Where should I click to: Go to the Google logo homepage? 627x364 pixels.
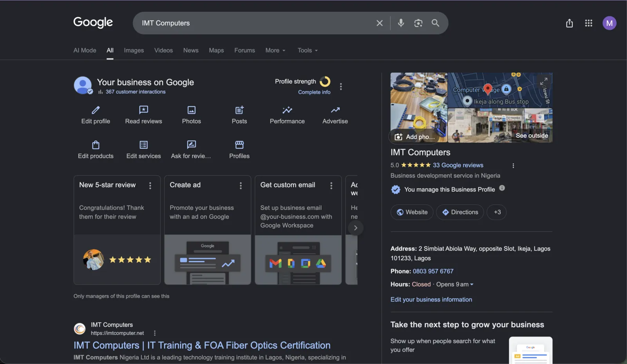point(93,22)
